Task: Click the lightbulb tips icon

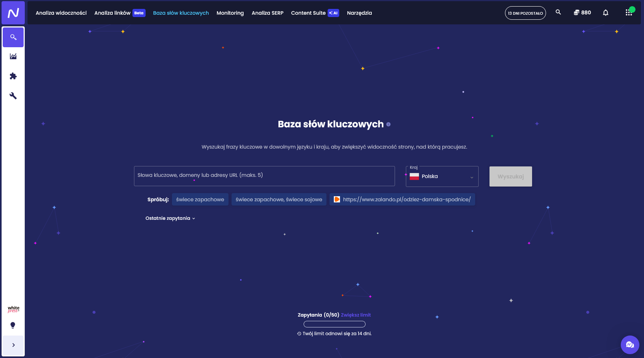Action: (13, 325)
